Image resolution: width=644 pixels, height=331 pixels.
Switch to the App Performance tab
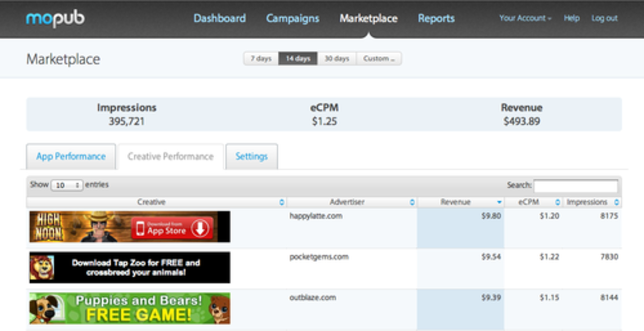click(x=71, y=156)
